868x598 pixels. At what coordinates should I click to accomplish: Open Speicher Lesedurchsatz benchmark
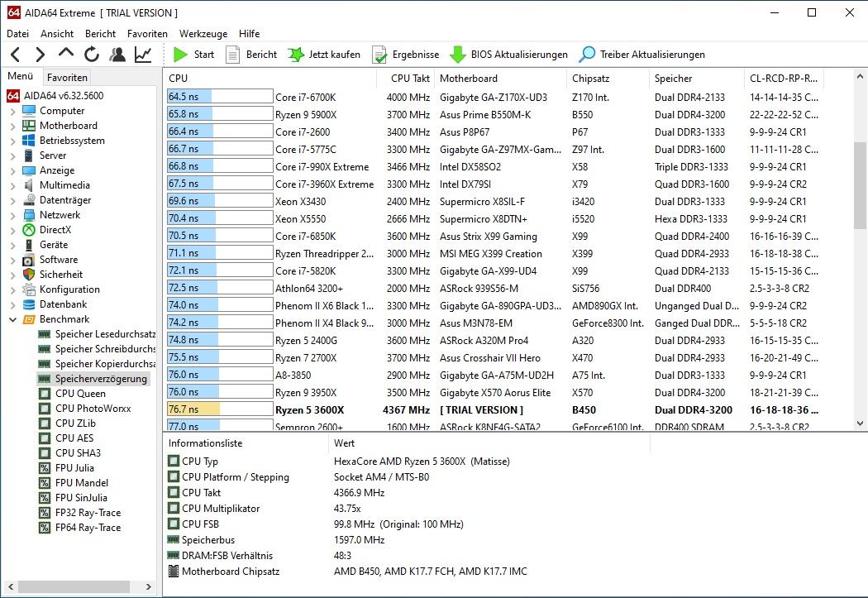point(105,334)
